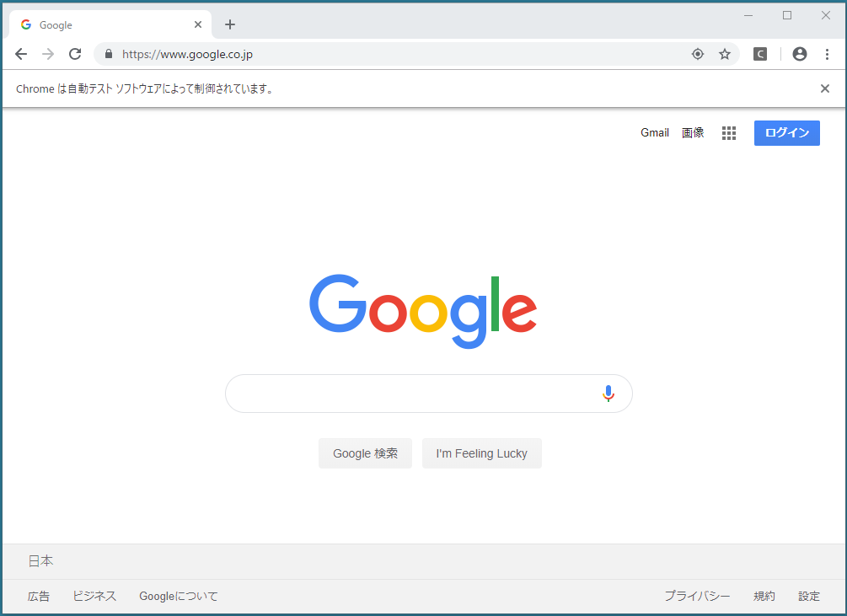
Task: Click the forward navigation arrow
Action: point(48,54)
